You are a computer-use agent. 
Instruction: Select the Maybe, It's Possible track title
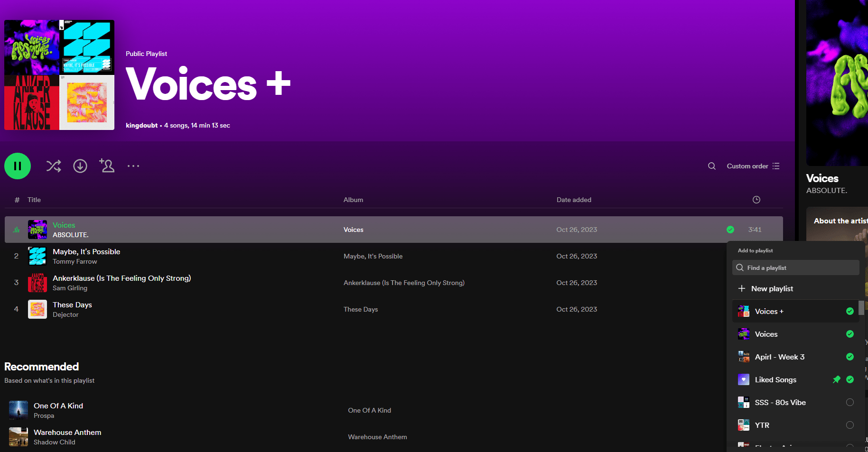click(86, 251)
